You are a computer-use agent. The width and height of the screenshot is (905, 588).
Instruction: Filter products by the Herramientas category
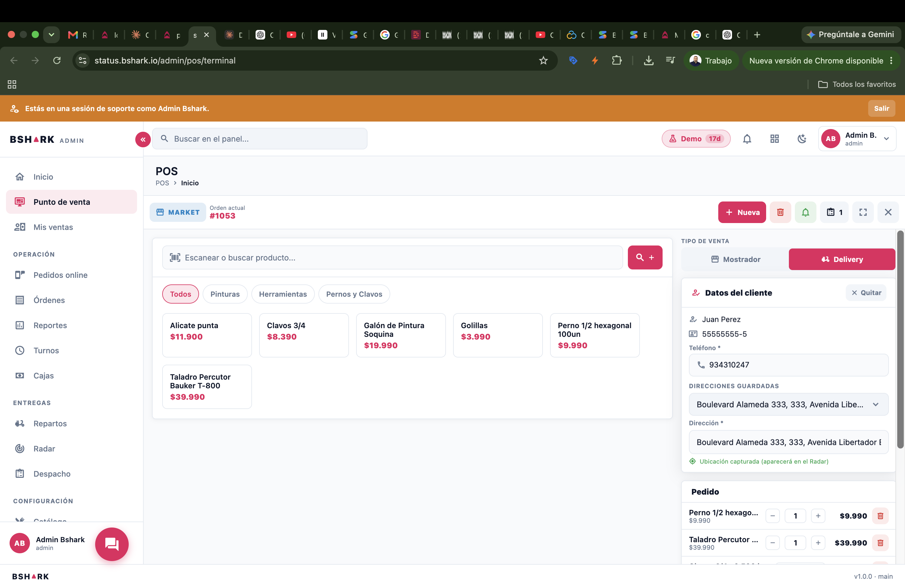pyautogui.click(x=283, y=294)
